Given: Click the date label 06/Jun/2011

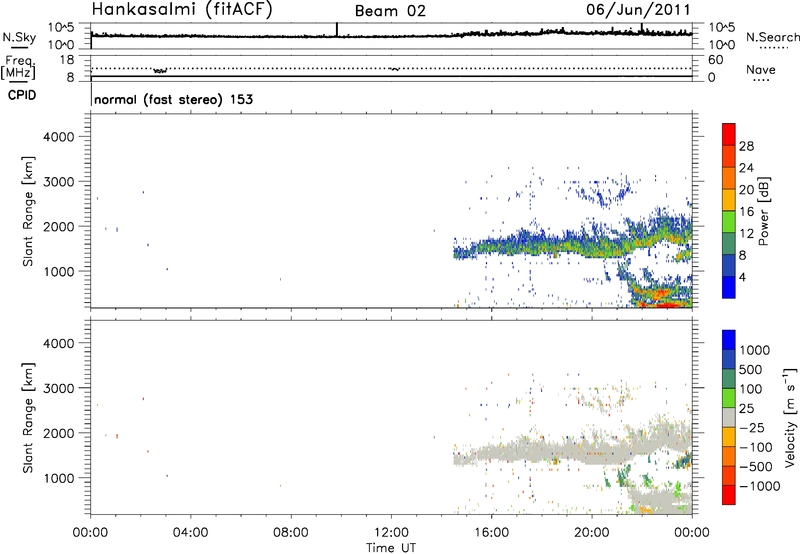Looking at the screenshot, I should 638,10.
